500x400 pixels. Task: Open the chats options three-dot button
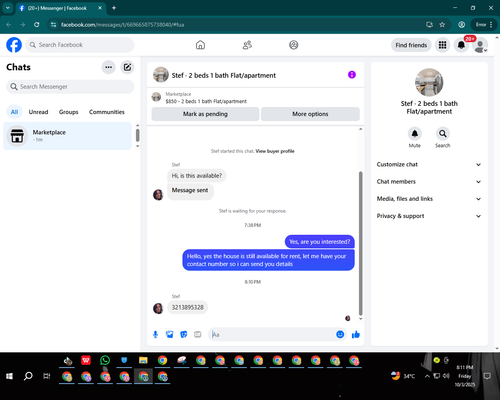108,67
